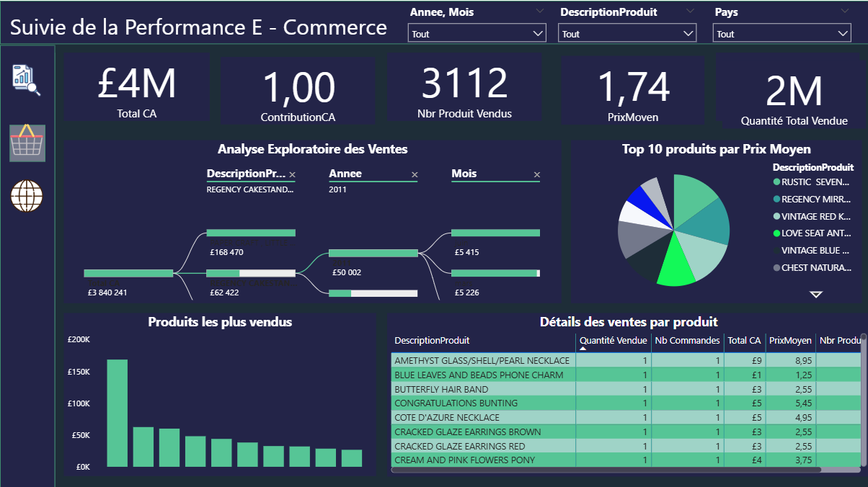Click the tallest bar in Produits les plus vendus

[118, 413]
